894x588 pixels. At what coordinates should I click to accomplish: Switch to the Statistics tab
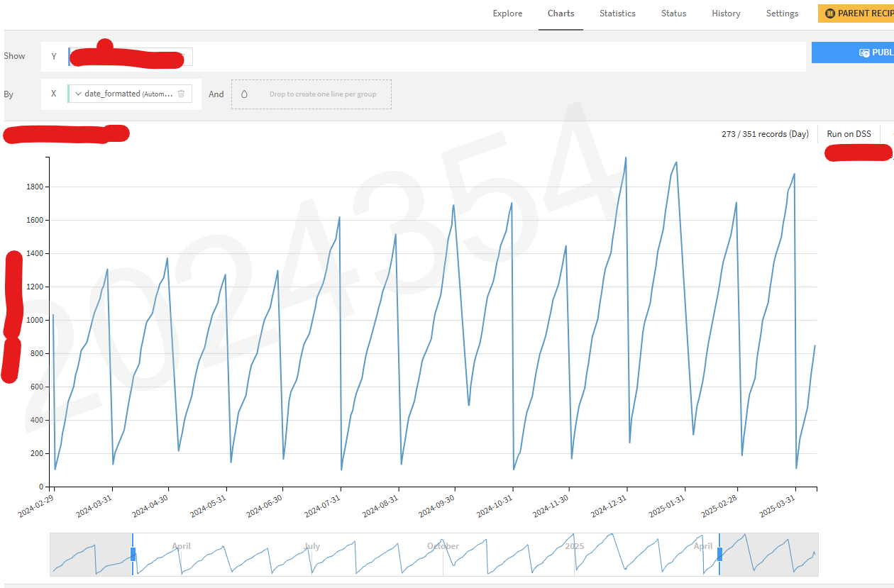point(617,13)
